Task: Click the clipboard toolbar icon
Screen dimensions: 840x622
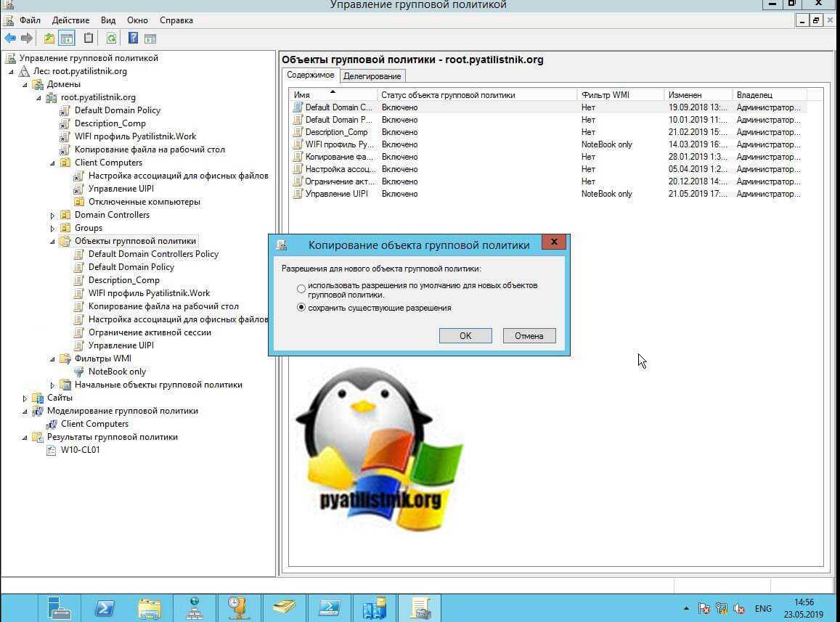Action: pos(89,38)
